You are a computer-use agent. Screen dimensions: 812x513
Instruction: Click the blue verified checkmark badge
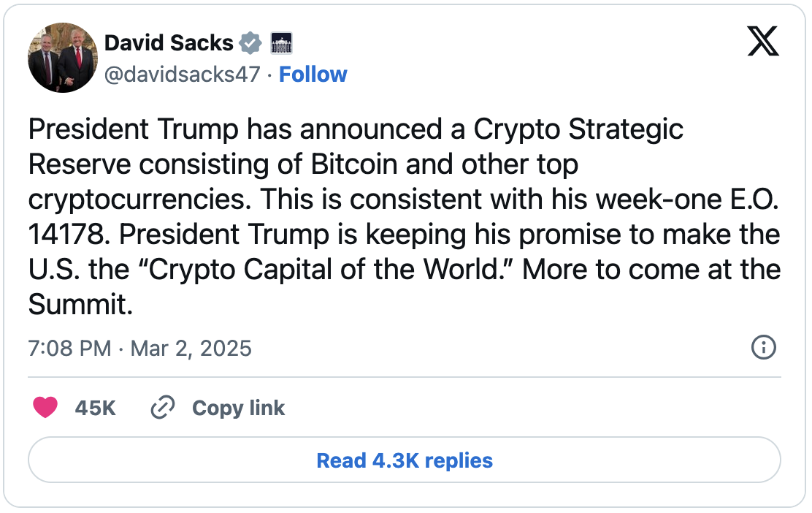click(x=250, y=43)
